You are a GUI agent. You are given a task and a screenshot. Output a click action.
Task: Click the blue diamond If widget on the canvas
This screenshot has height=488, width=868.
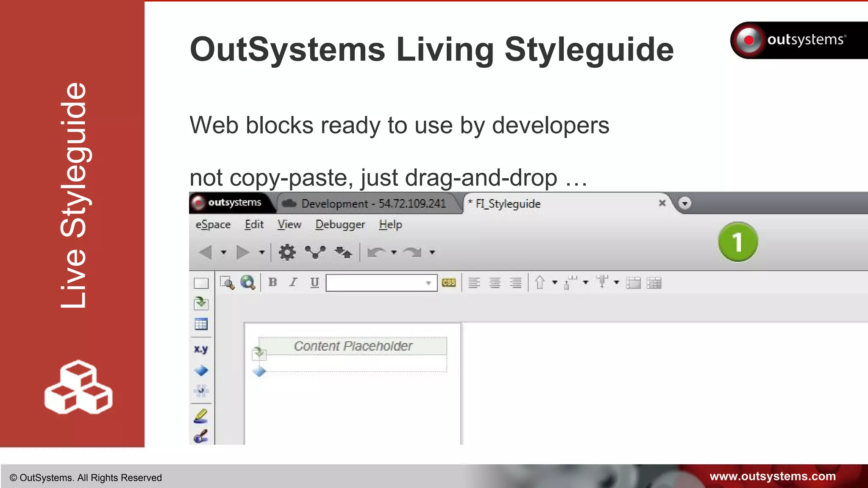coord(259,372)
